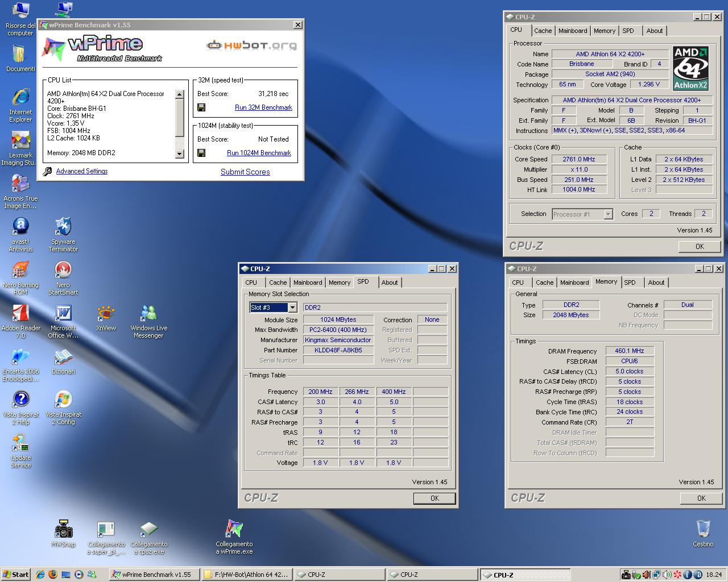This screenshot has width=728, height=582.
Task: Click the HT Link value 1004.0 MHz
Action: pyautogui.click(x=579, y=190)
